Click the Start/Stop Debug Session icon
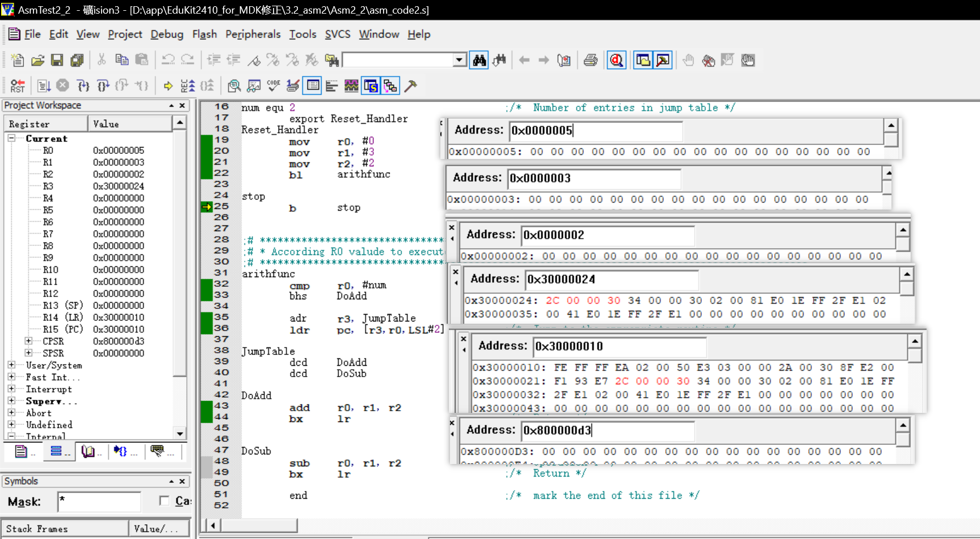This screenshot has height=539, width=980. click(616, 60)
